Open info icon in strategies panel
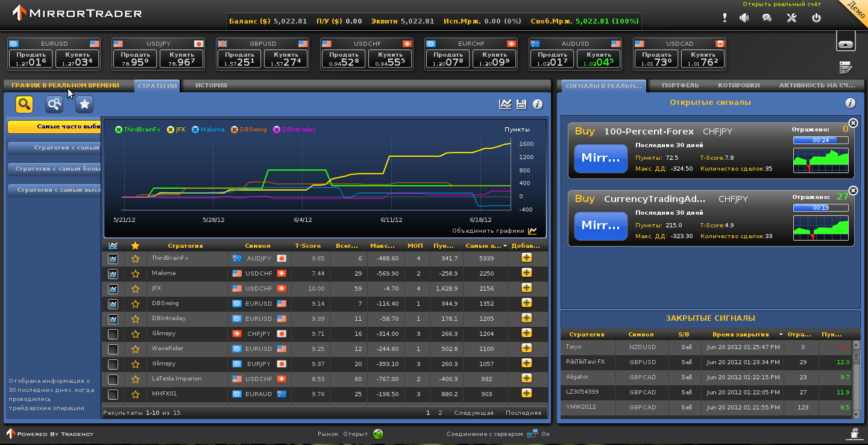The height and width of the screenshot is (445, 868). coord(538,104)
